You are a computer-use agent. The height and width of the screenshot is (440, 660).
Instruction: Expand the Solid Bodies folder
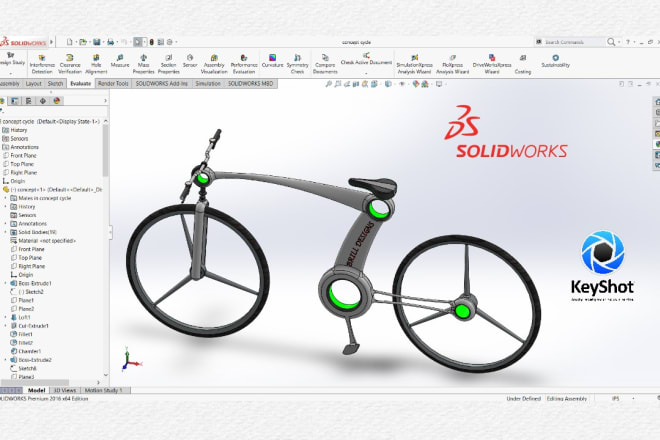point(5,232)
